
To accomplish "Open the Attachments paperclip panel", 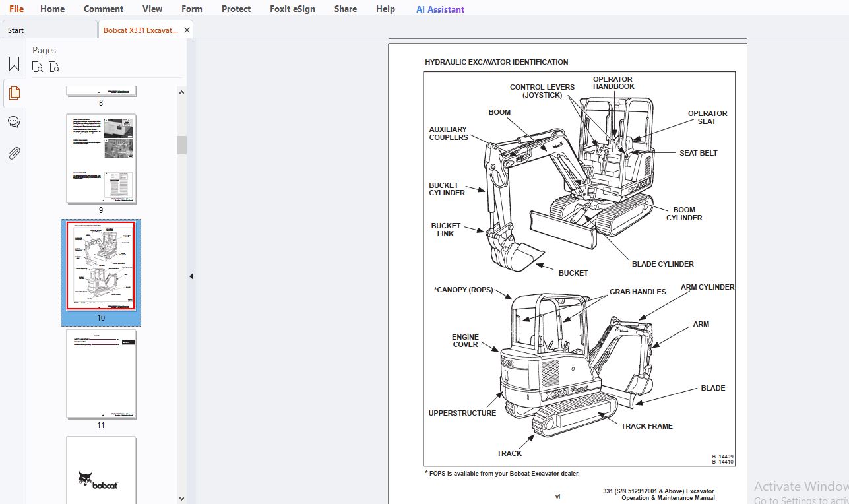I will tap(14, 153).
